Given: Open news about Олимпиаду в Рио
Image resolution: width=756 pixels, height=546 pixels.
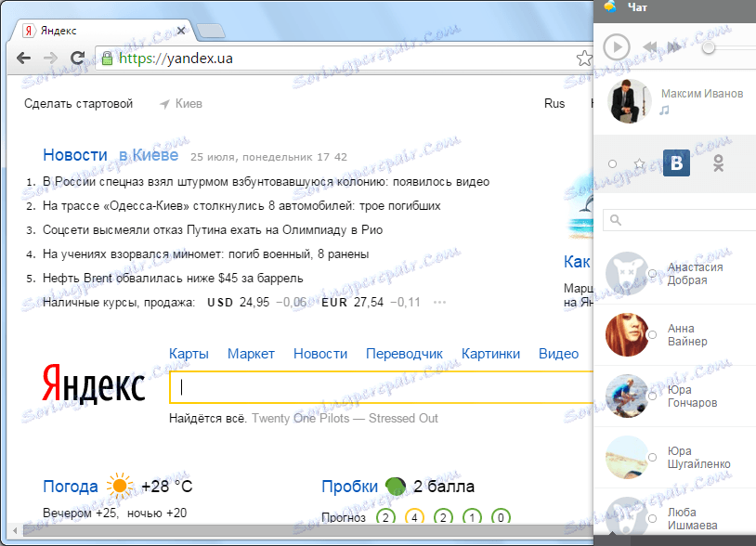Looking at the screenshot, I should (213, 230).
